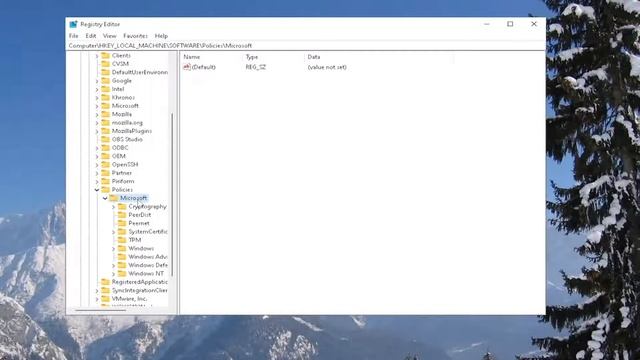Click the RegisteredApplications folder icon
Viewport: 640px width, 360px height.
click(x=106, y=282)
